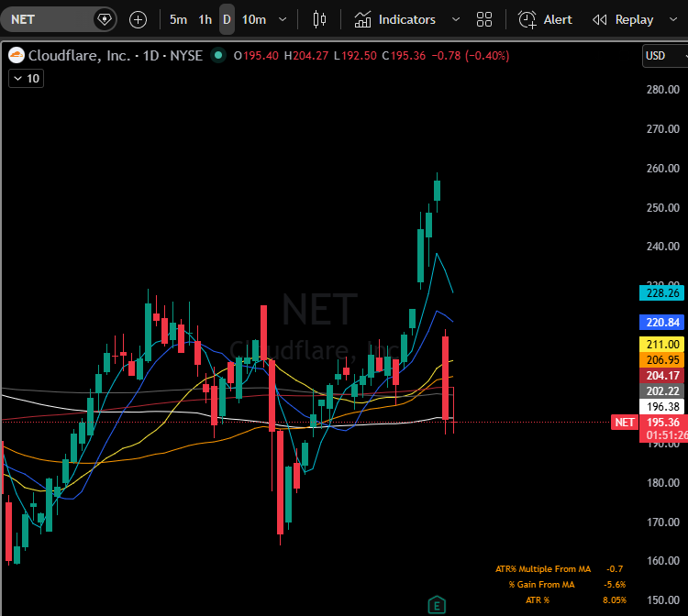The width and height of the screenshot is (688, 616).
Task: Expand the timeframe interval dropdown arrow
Action: click(x=283, y=20)
